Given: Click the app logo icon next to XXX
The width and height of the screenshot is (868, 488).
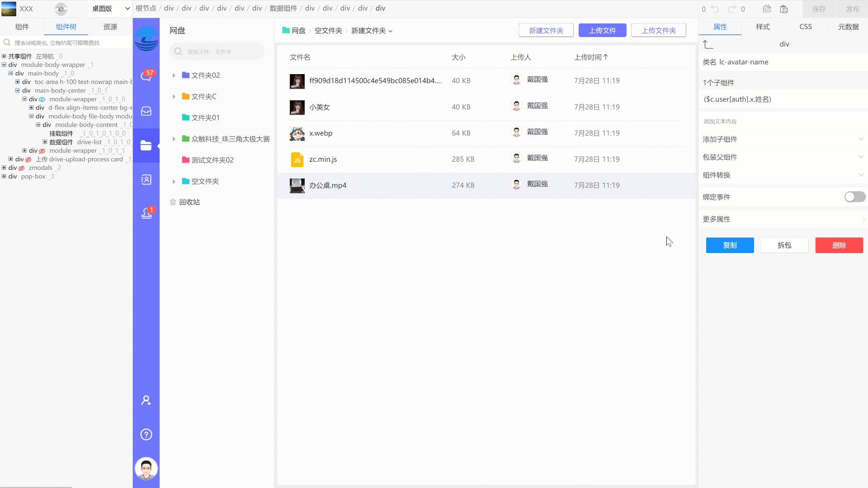Looking at the screenshot, I should (x=61, y=9).
